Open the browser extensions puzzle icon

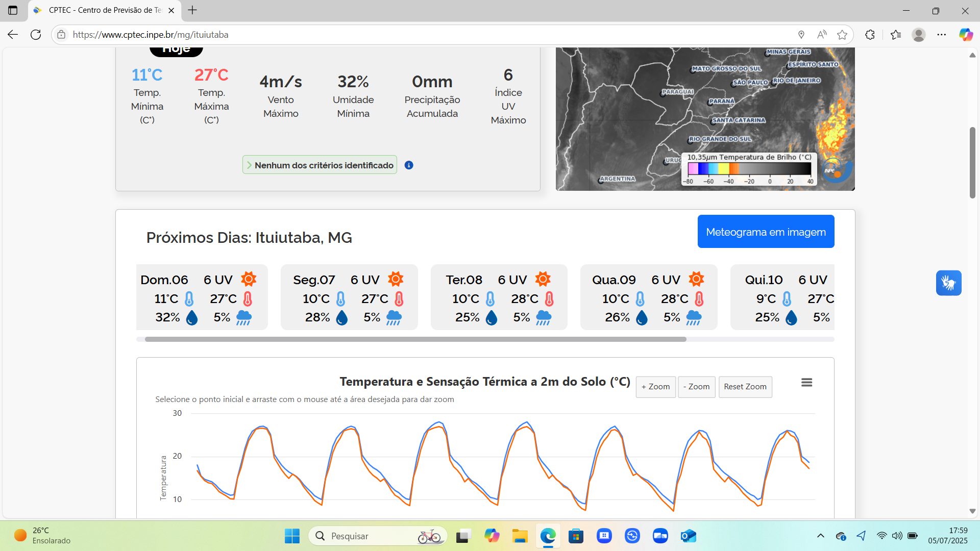point(870,35)
